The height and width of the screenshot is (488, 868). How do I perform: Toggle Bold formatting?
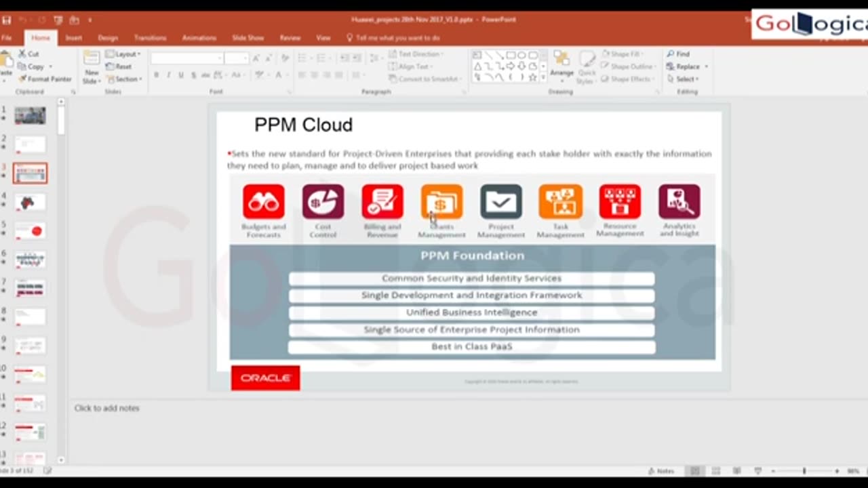point(157,75)
